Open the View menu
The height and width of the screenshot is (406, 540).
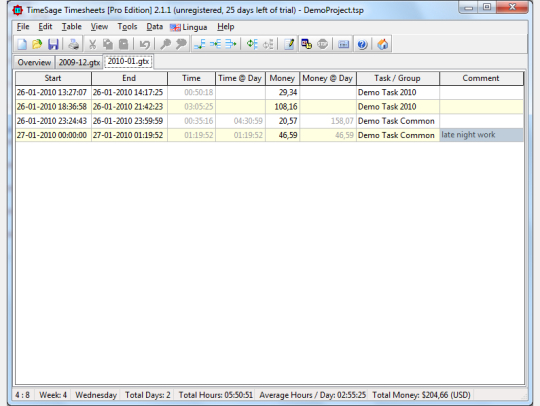pyautogui.click(x=99, y=27)
